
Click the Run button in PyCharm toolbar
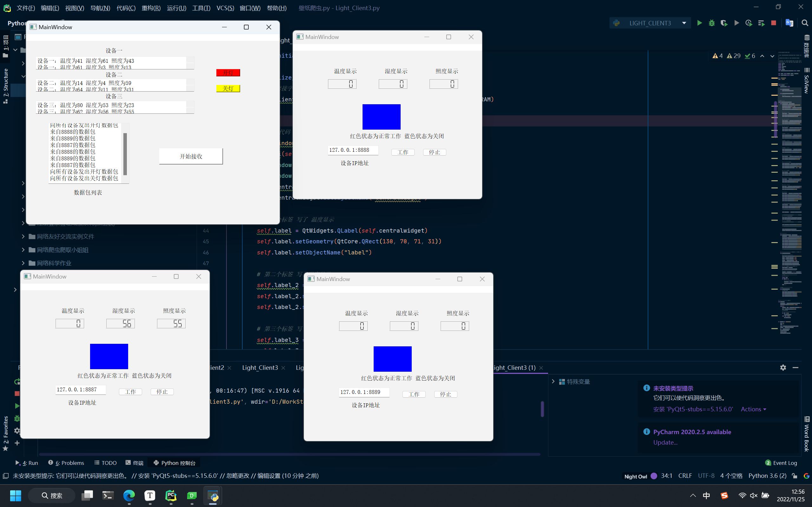click(699, 23)
